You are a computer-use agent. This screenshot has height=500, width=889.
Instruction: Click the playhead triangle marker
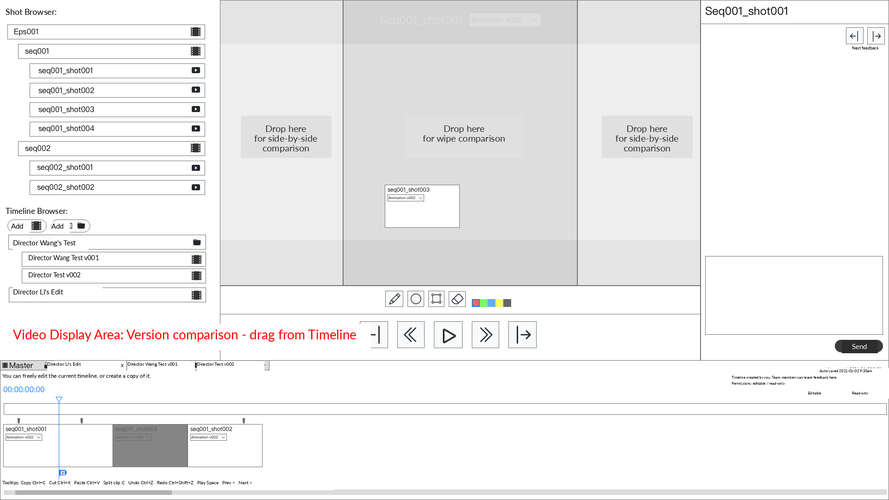click(59, 399)
